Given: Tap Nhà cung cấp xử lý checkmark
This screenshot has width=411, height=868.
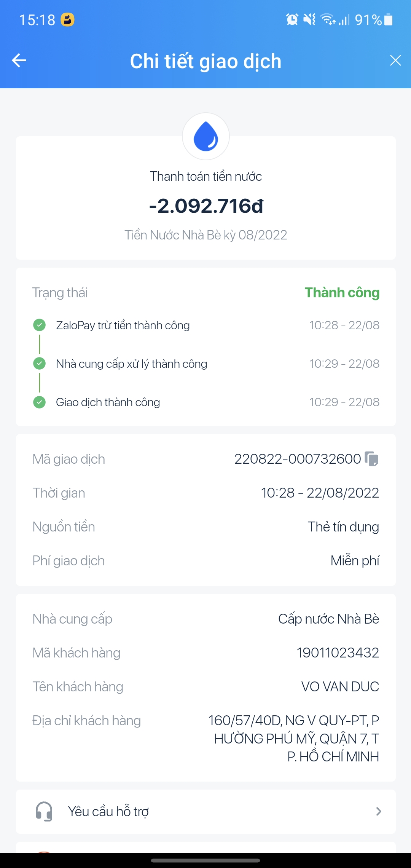Looking at the screenshot, I should pyautogui.click(x=40, y=364).
